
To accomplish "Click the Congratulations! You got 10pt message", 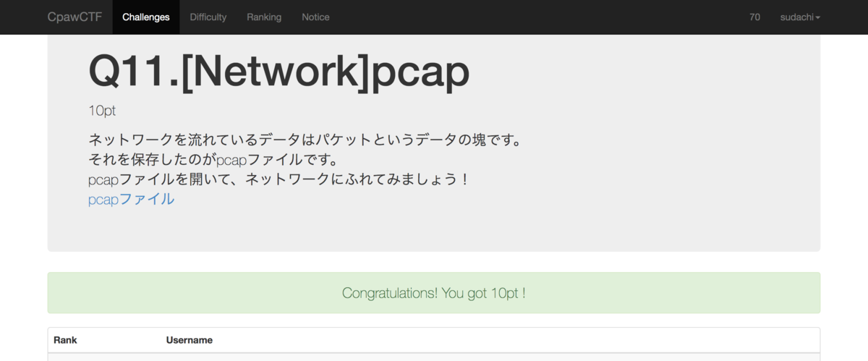I will [433, 293].
